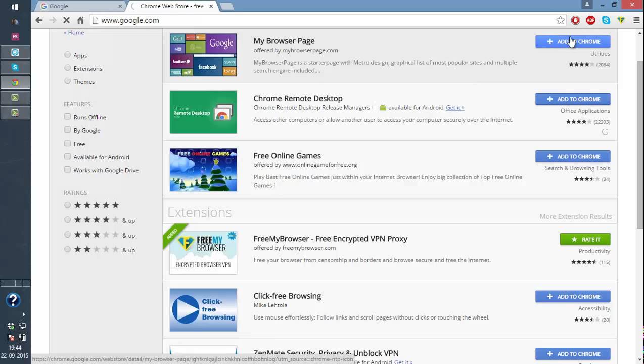
Task: Stop page loading with the X button
Action: [67, 20]
